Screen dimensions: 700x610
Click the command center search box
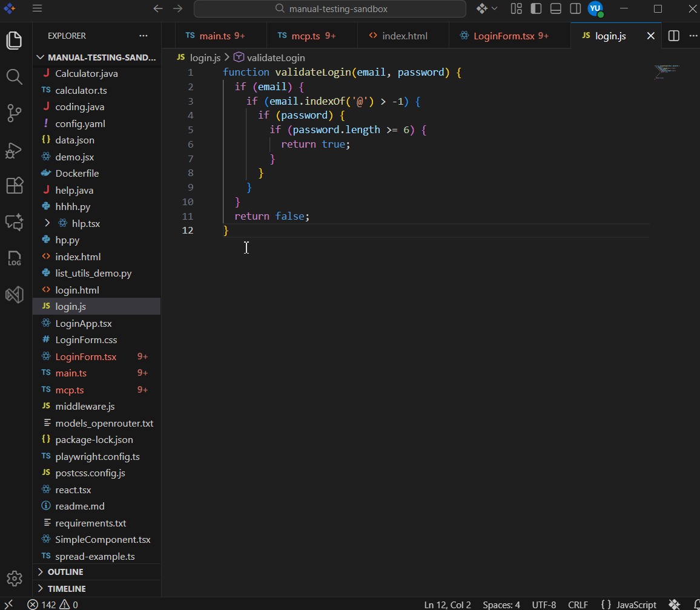329,8
